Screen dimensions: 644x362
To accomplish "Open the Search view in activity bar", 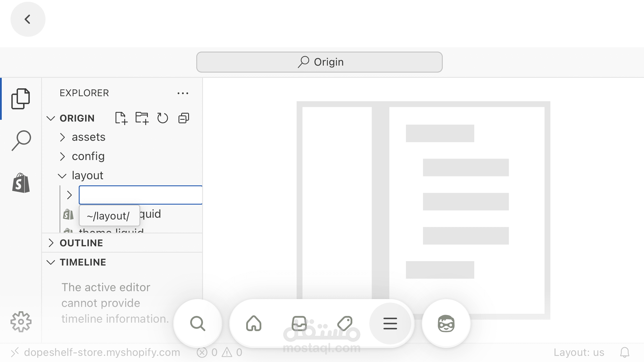I will 21,140.
